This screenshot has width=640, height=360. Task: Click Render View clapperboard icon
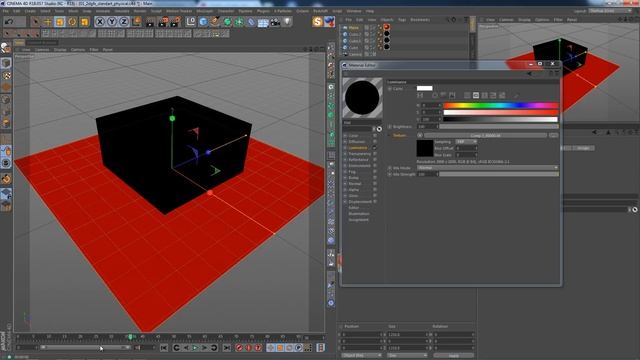click(150, 22)
